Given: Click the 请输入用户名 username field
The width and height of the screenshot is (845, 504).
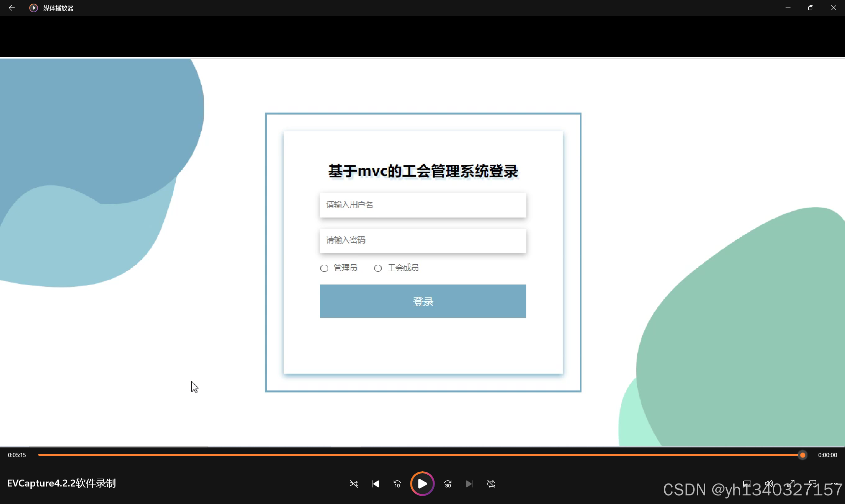Looking at the screenshot, I should pyautogui.click(x=423, y=205).
